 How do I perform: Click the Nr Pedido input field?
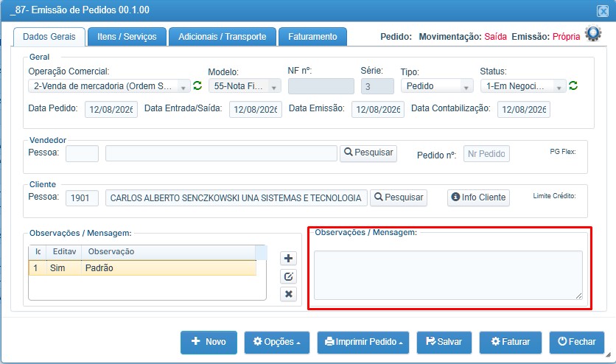[487, 154]
